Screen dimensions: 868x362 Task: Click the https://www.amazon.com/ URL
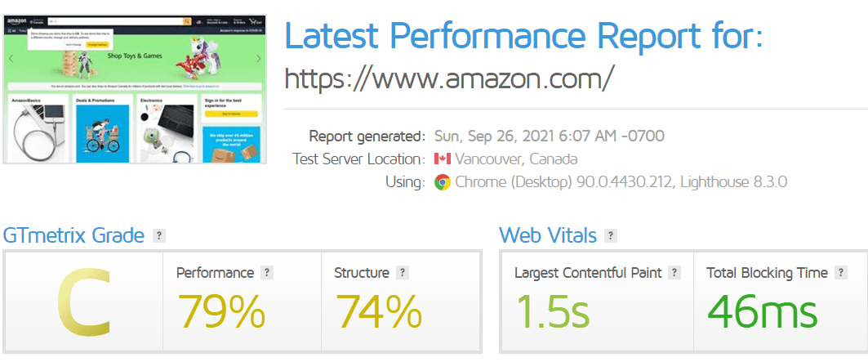(x=448, y=78)
